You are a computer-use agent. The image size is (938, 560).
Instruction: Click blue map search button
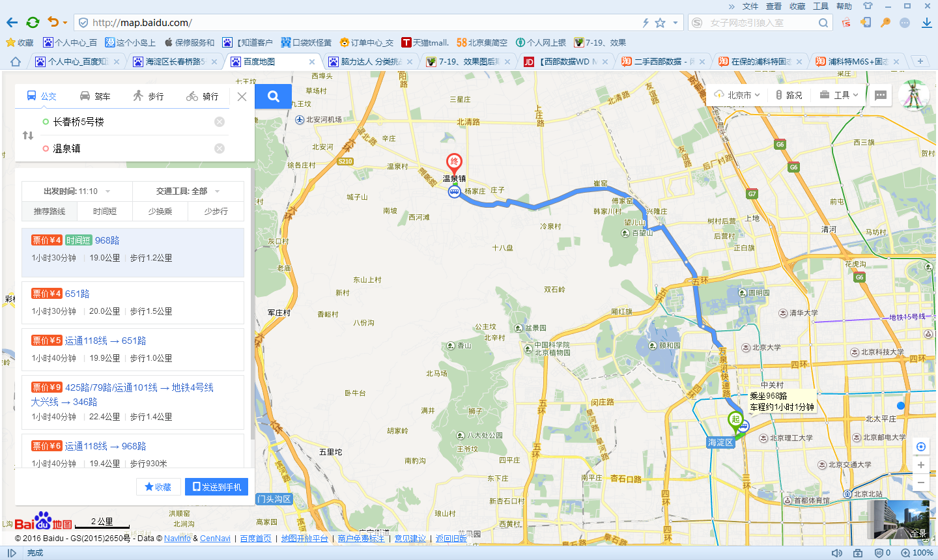click(x=274, y=96)
